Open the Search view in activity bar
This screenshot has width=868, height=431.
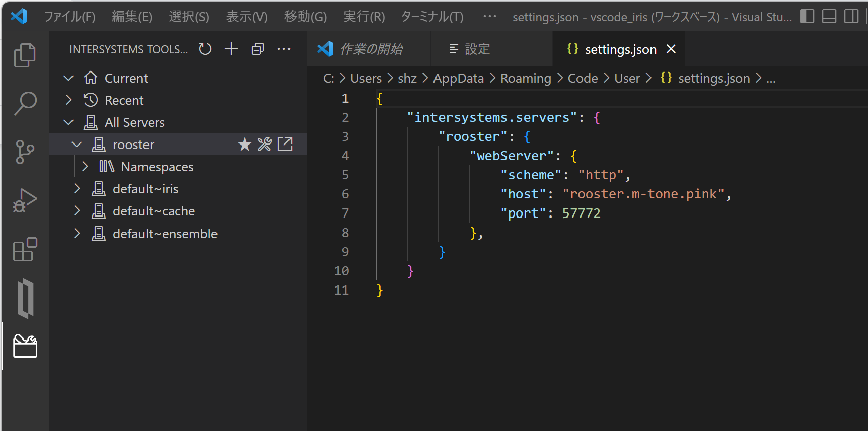pyautogui.click(x=25, y=103)
